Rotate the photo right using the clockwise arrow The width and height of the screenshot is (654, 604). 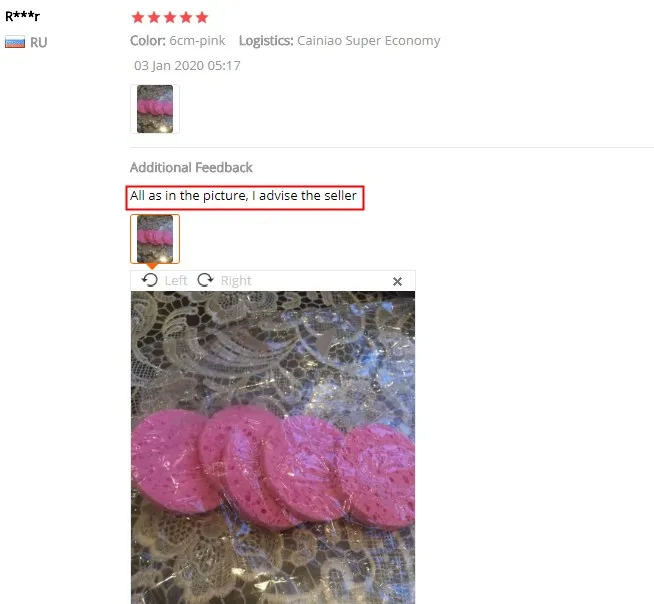pyautogui.click(x=205, y=280)
